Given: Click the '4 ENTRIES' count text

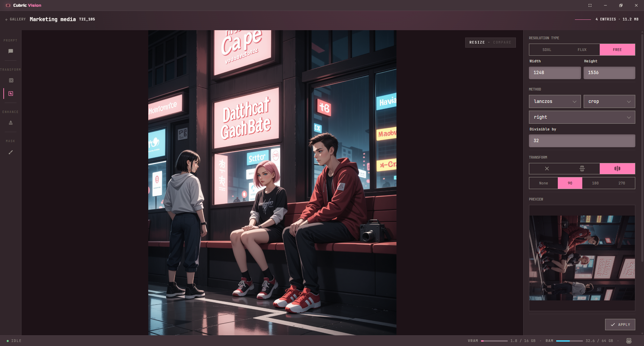Looking at the screenshot, I should (x=606, y=19).
